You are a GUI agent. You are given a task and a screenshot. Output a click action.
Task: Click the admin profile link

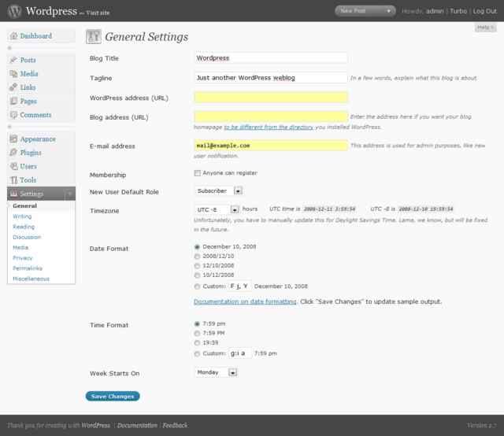coord(435,11)
